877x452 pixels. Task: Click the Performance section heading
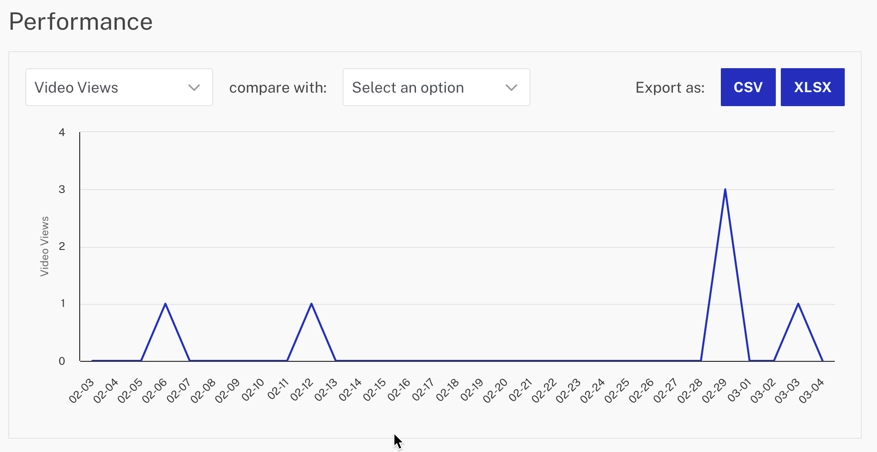(x=81, y=22)
